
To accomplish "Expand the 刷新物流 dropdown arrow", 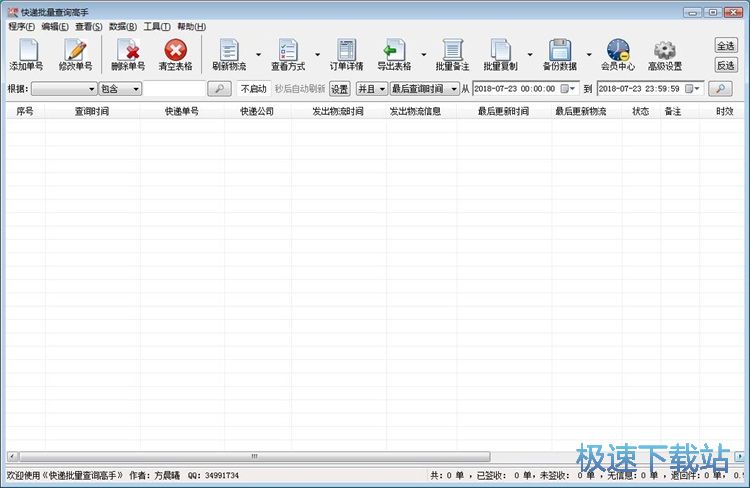I will point(259,55).
